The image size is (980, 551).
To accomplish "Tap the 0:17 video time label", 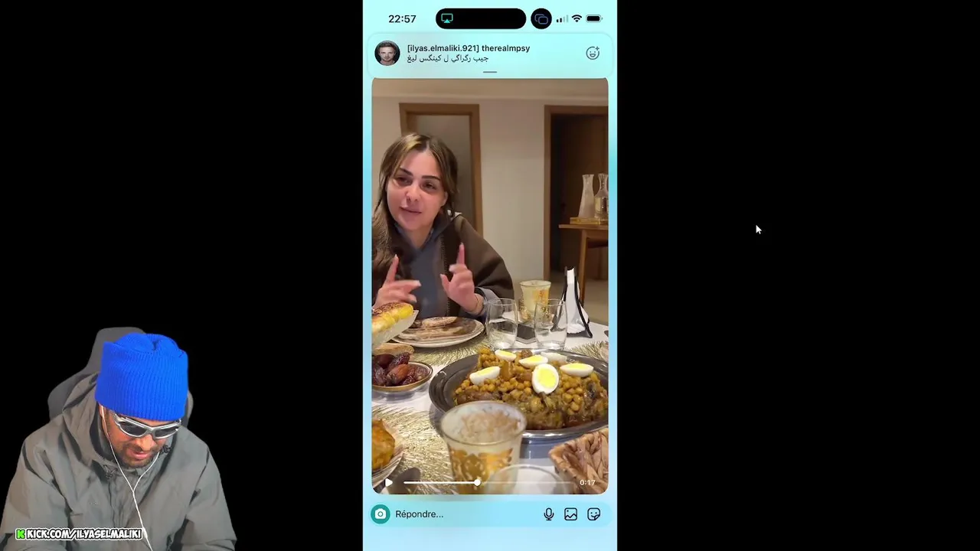I will tap(587, 483).
